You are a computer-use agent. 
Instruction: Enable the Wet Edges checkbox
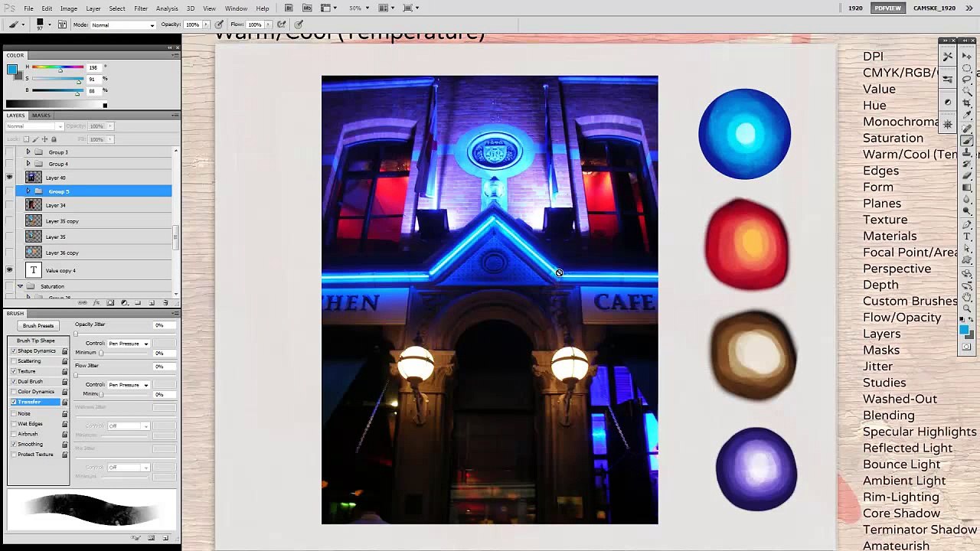(x=14, y=423)
